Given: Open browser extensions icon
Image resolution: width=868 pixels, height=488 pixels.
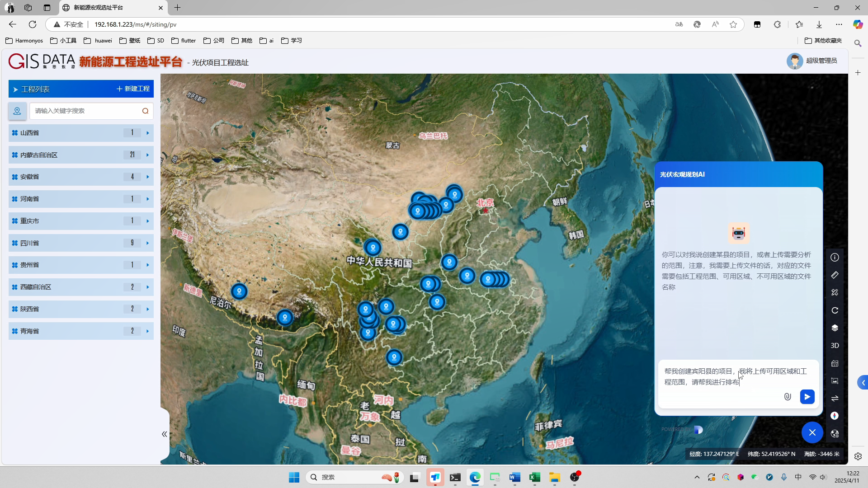Looking at the screenshot, I should pyautogui.click(x=777, y=24).
